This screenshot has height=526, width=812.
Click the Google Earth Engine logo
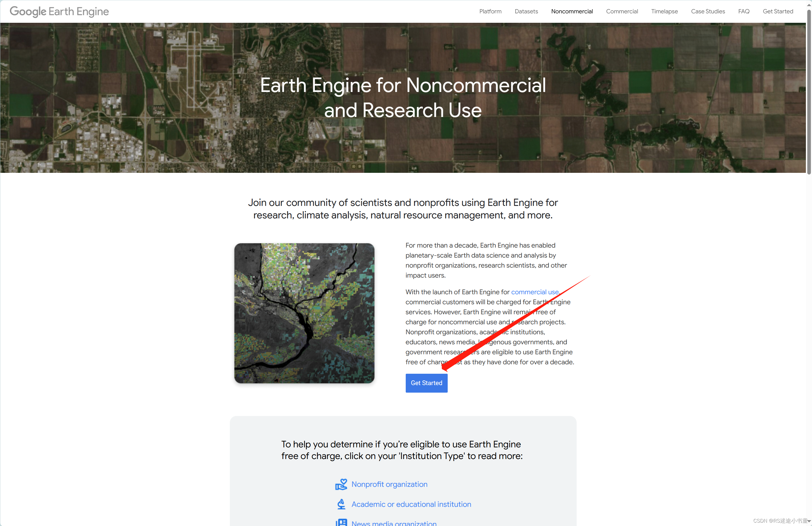[59, 11]
